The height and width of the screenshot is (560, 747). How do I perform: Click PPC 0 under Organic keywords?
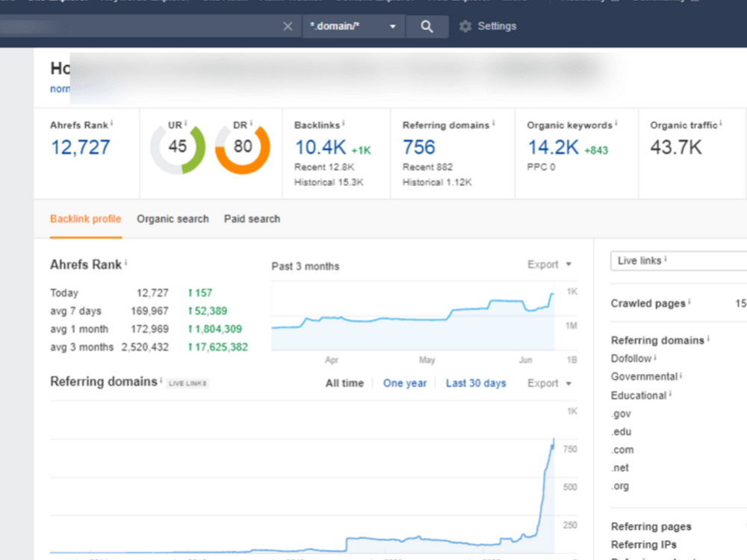tap(541, 167)
